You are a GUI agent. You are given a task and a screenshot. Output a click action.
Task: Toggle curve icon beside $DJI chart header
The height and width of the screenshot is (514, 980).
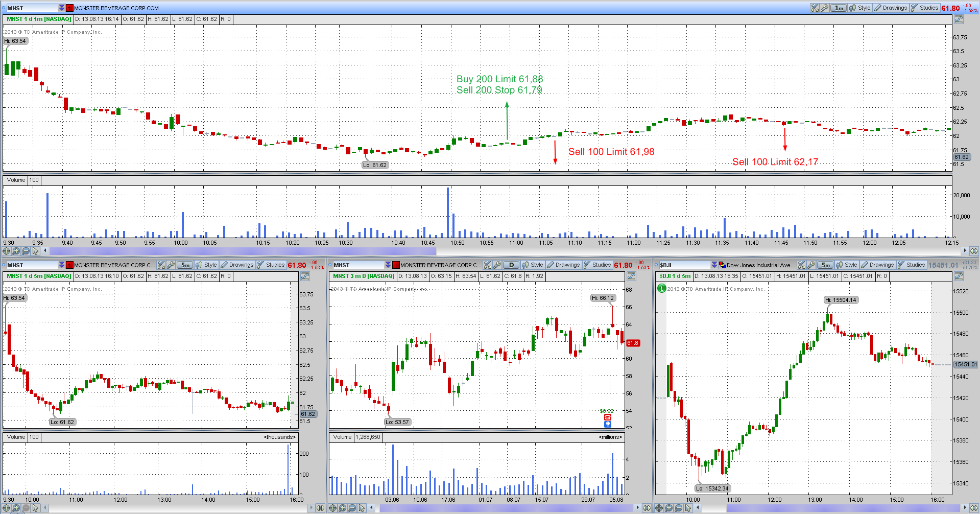959,276
